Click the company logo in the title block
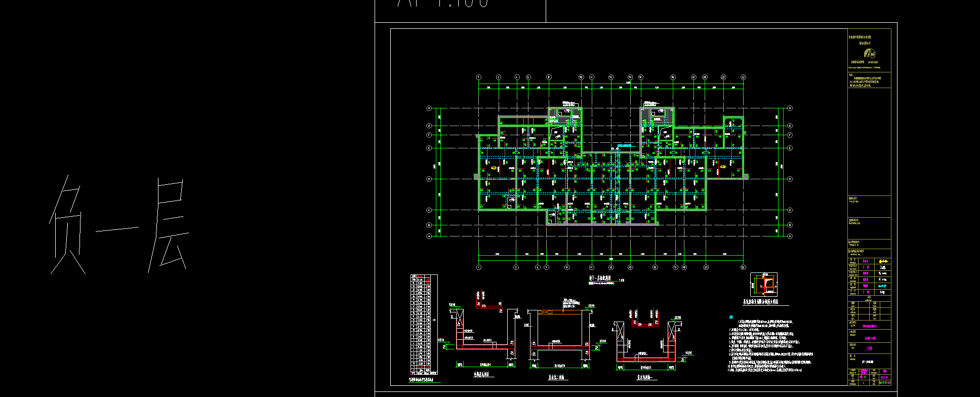This screenshot has height=397, width=980. coord(870,53)
